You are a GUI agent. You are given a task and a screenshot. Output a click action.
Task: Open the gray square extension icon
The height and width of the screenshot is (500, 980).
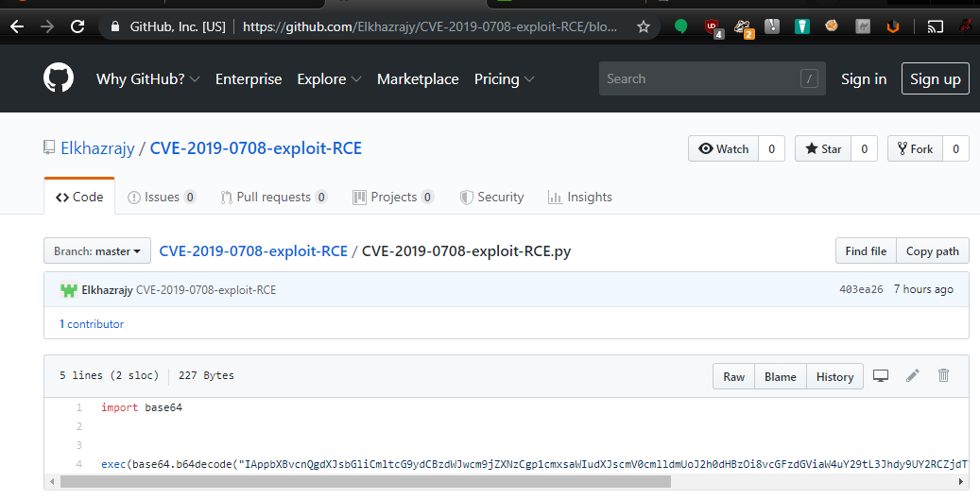click(x=863, y=26)
